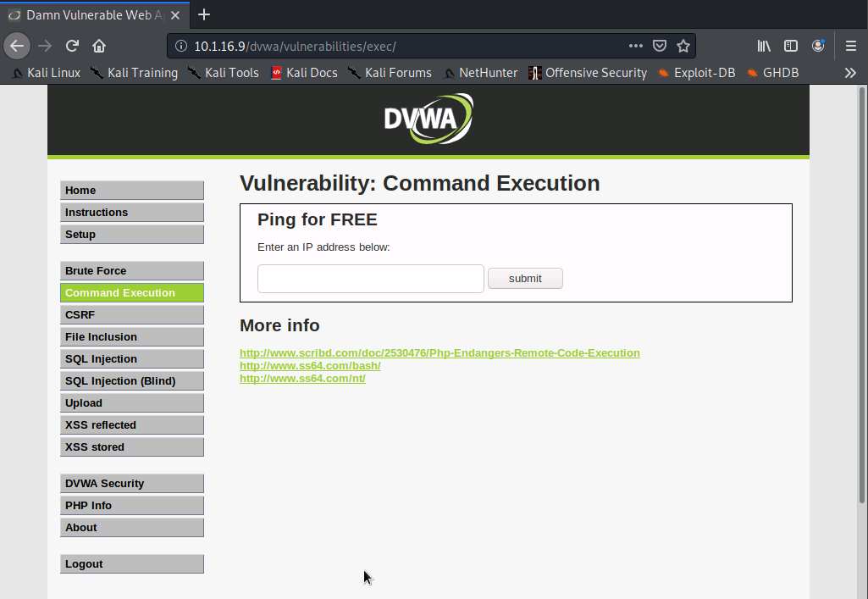Image resolution: width=868 pixels, height=599 pixels.
Task: Open the Firefox account icon
Action: point(818,46)
